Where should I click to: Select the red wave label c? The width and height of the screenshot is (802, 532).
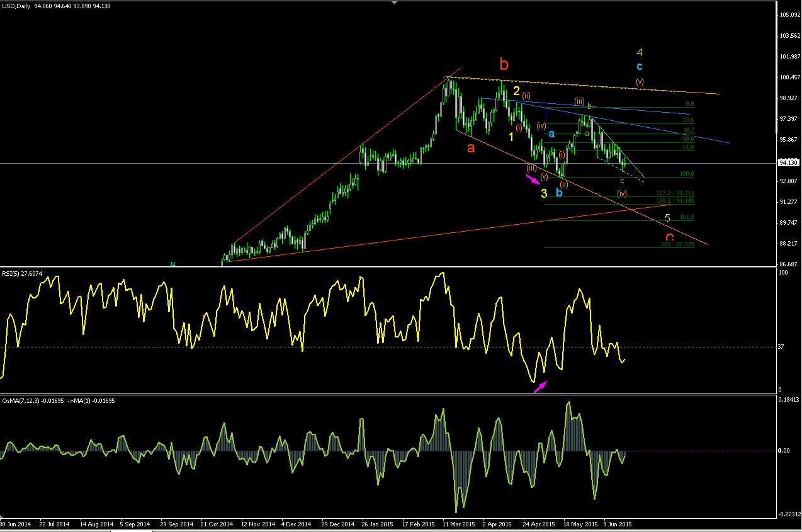(670, 239)
